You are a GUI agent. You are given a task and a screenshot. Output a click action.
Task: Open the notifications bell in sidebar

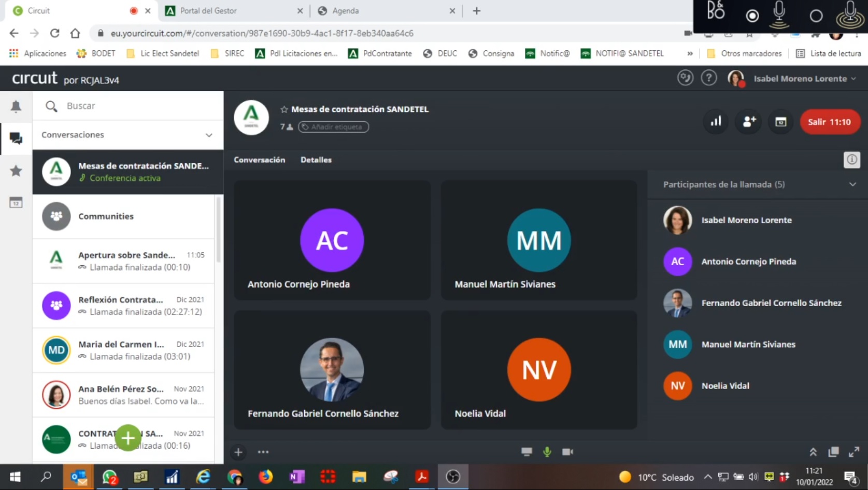[16, 106]
